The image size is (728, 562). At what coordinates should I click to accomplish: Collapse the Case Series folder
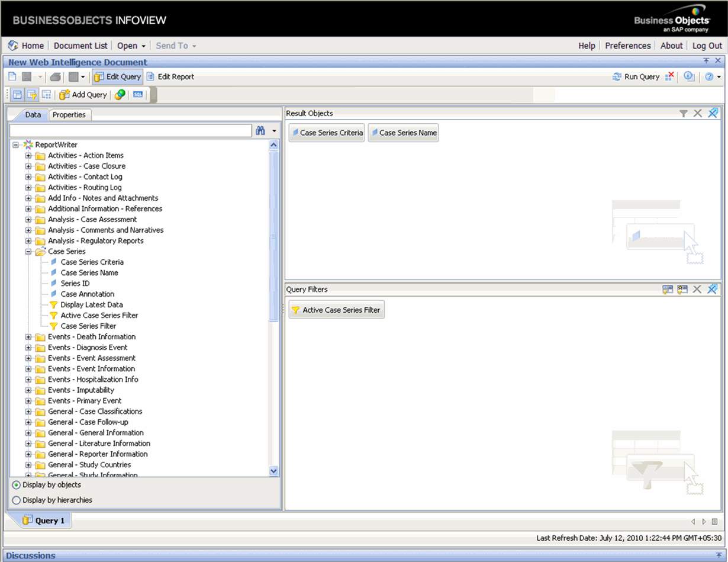click(x=28, y=252)
